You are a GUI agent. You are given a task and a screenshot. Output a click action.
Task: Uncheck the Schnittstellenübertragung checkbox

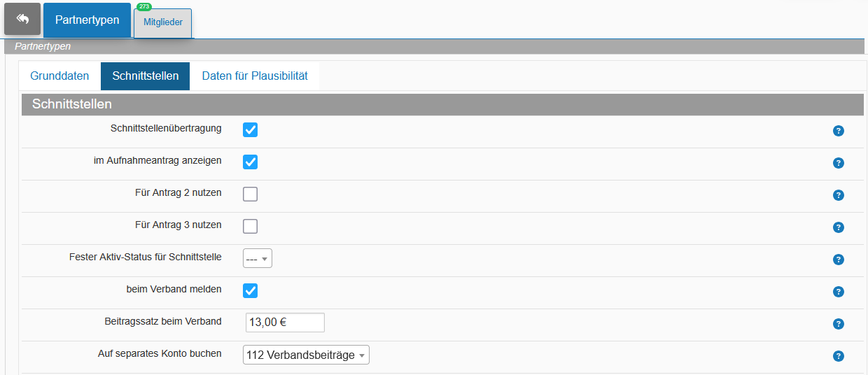click(x=250, y=129)
